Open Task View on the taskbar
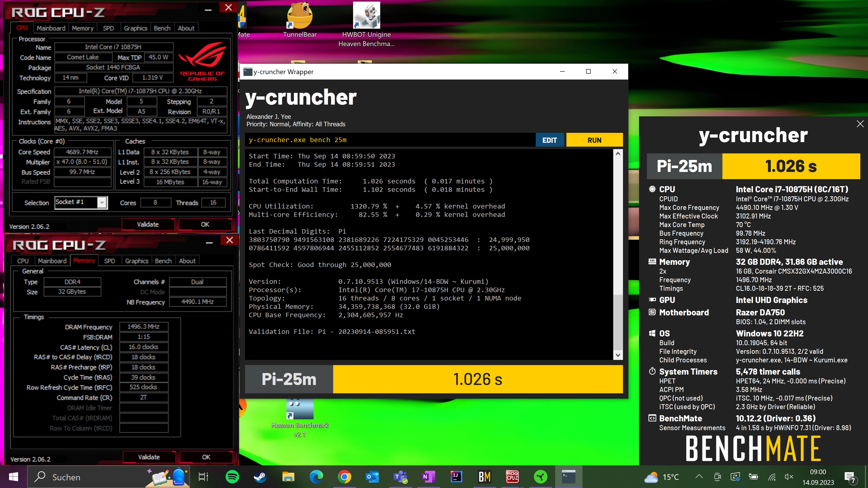Viewport: 868px width, 488px height. pyautogui.click(x=203, y=477)
